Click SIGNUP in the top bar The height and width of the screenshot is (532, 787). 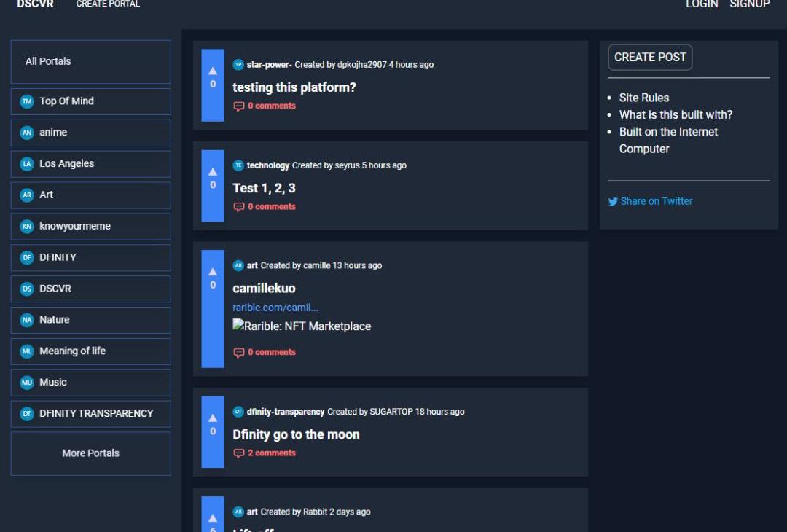coord(749,4)
